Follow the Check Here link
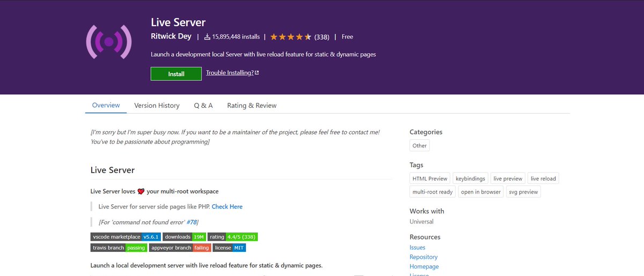Screen dimensions: 644x276 pos(227,206)
